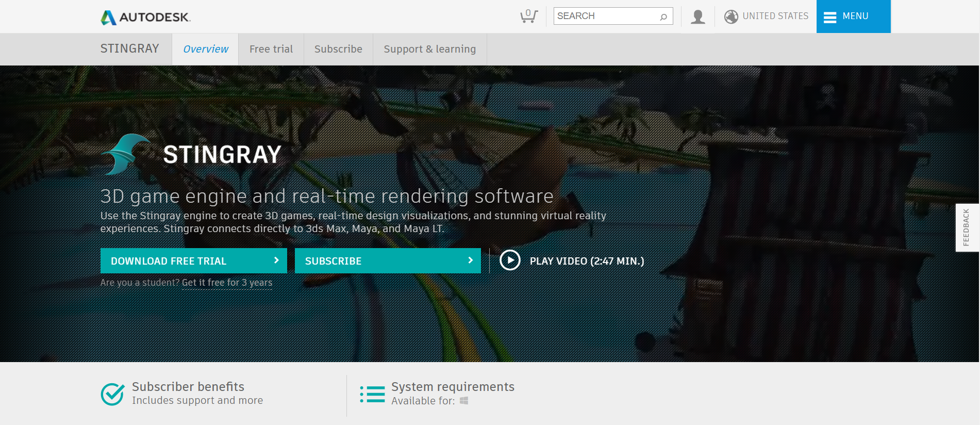This screenshot has height=425, width=980.
Task: Open Support & learning tab
Action: click(430, 49)
